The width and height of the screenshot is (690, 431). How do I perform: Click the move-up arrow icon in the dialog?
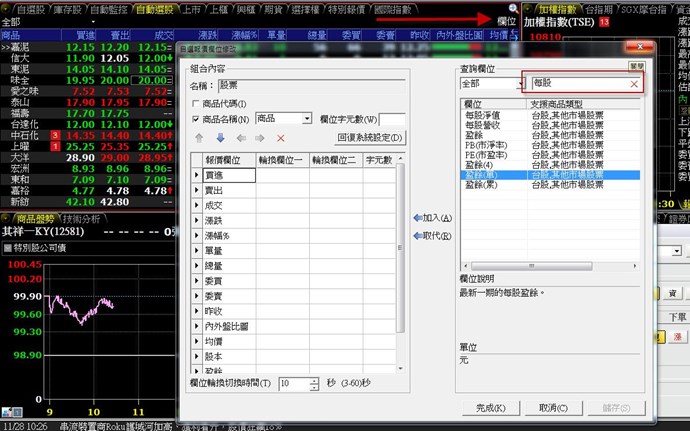pyautogui.click(x=199, y=138)
